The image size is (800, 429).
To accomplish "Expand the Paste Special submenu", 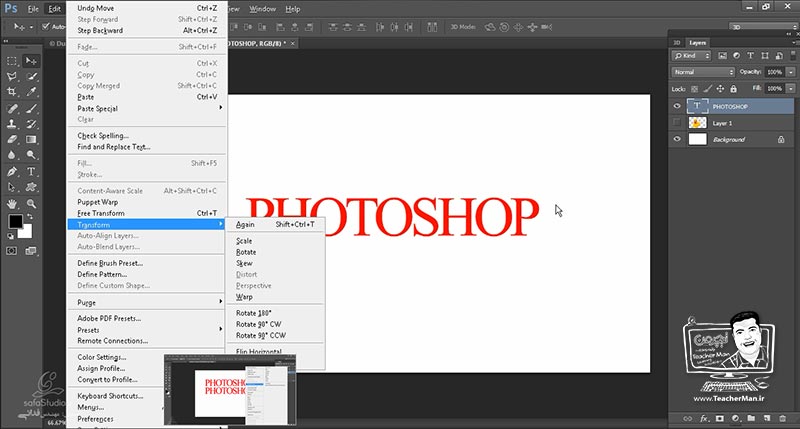I will click(x=147, y=108).
